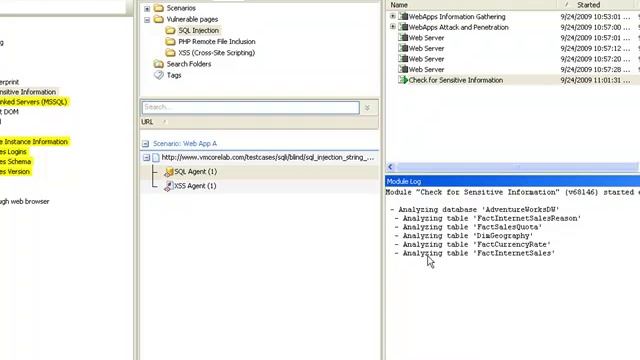Select the SQL Injection tree label
The image size is (640, 360).
click(x=198, y=30)
